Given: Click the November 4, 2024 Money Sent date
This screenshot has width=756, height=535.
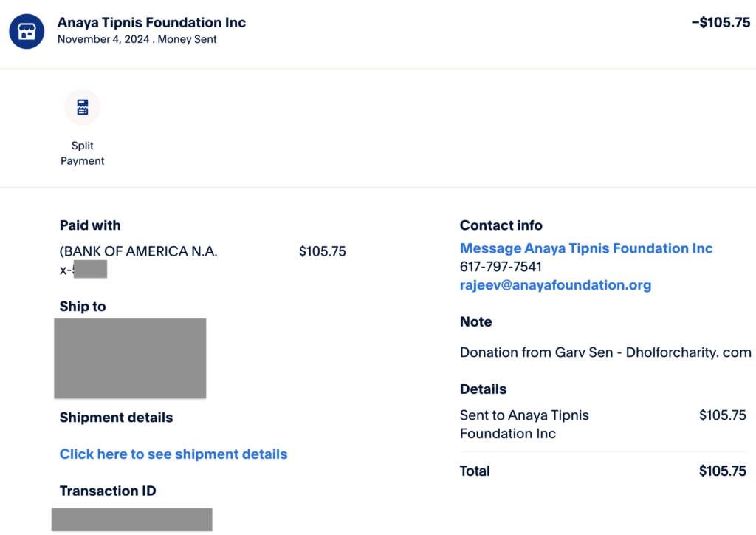Looking at the screenshot, I should click(x=137, y=40).
